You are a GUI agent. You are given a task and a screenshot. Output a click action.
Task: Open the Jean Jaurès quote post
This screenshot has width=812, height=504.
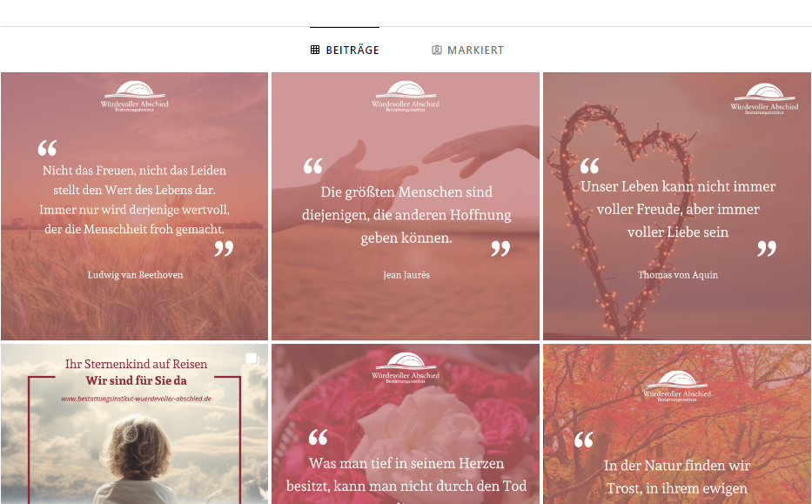(406, 206)
